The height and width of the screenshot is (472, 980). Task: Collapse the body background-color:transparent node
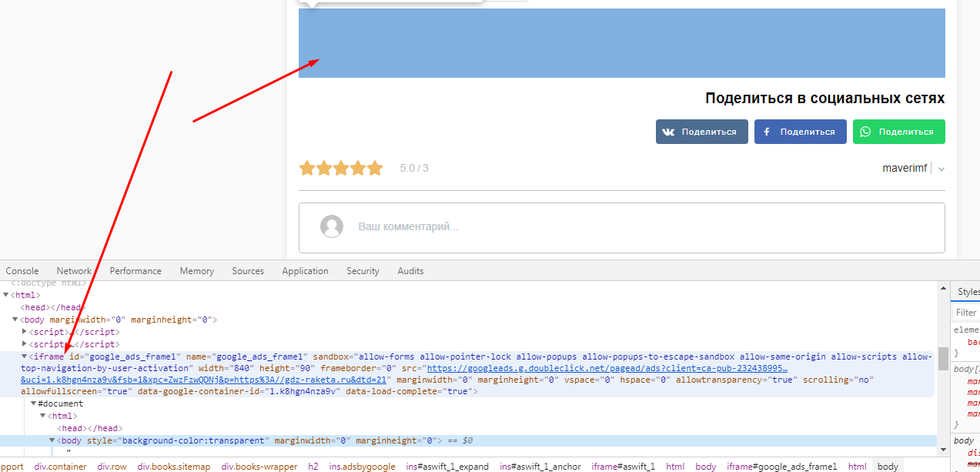[x=52, y=440]
